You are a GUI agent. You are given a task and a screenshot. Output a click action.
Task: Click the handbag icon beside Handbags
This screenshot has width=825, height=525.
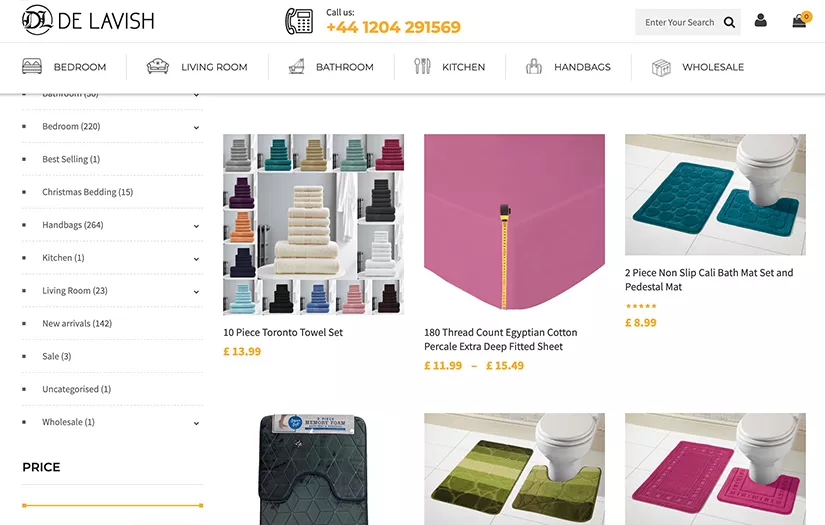click(534, 67)
